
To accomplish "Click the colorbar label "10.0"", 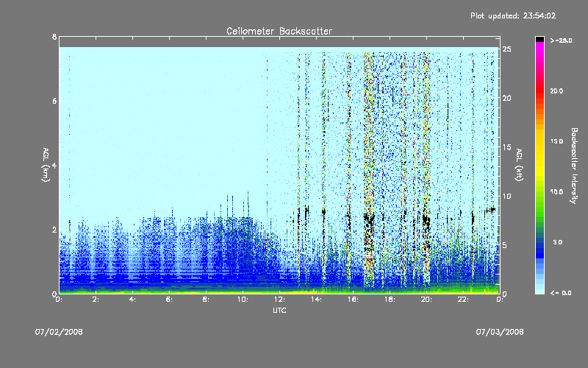I will pos(556,191).
